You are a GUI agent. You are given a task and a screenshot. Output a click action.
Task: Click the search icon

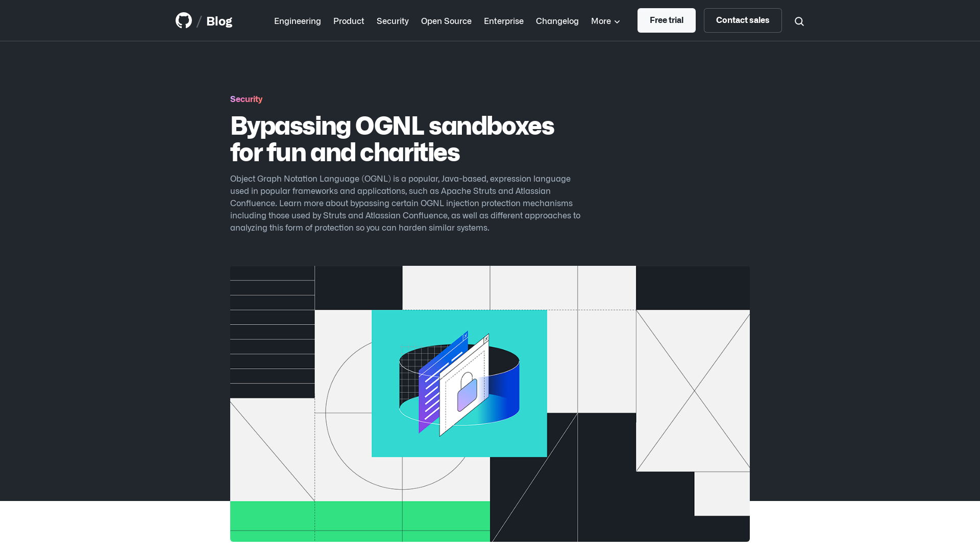pos(799,20)
